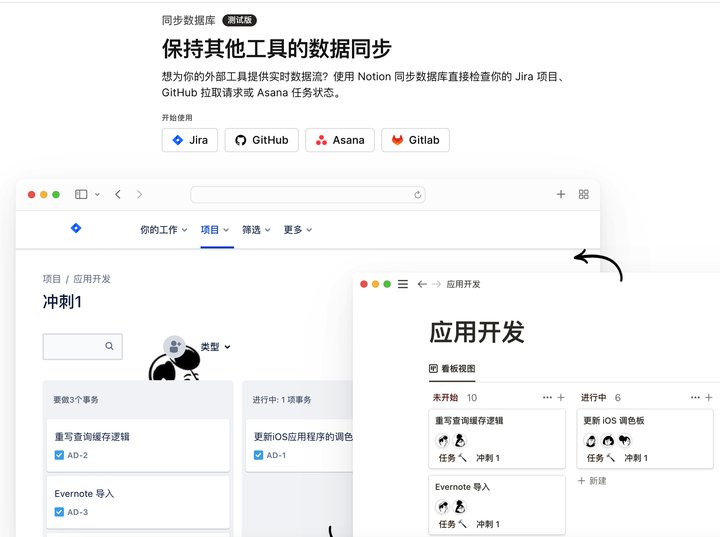
Task: Expand the sidebar options chevron
Action: [97, 194]
